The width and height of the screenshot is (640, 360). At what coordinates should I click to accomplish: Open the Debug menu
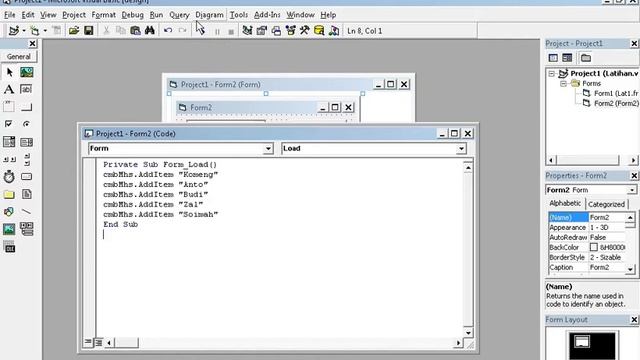(x=132, y=15)
